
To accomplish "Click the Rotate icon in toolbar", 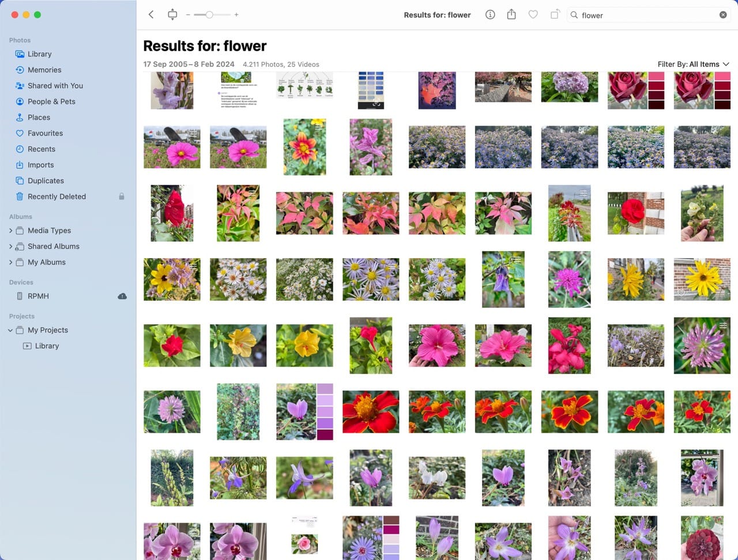I will [555, 14].
